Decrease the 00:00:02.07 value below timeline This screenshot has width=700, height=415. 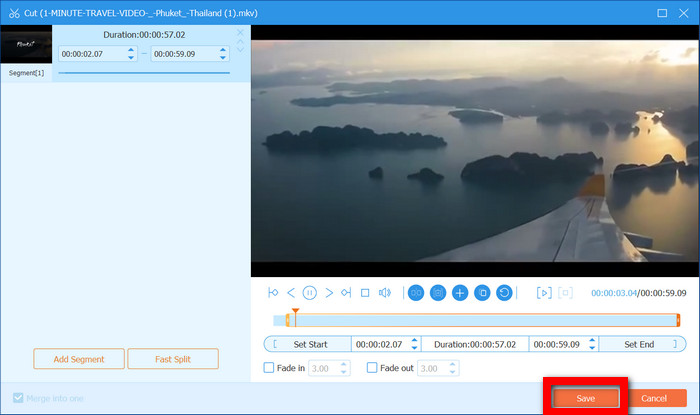coord(414,348)
